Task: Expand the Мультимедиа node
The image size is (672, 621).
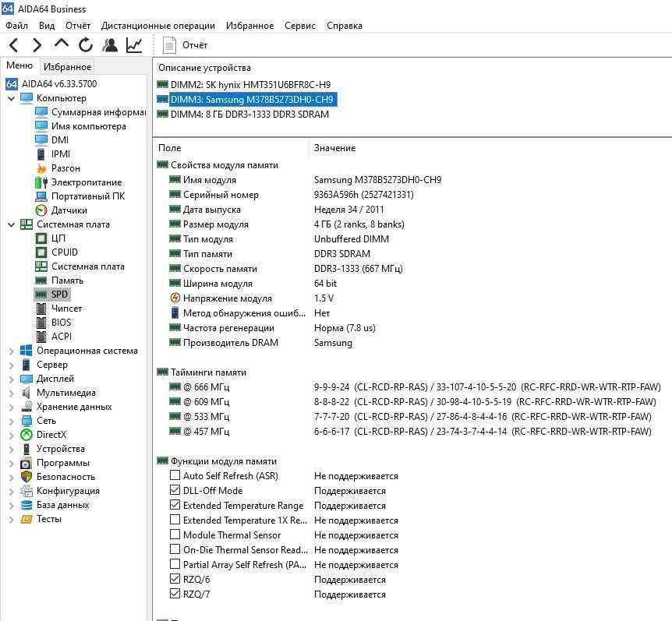Action: (x=11, y=393)
